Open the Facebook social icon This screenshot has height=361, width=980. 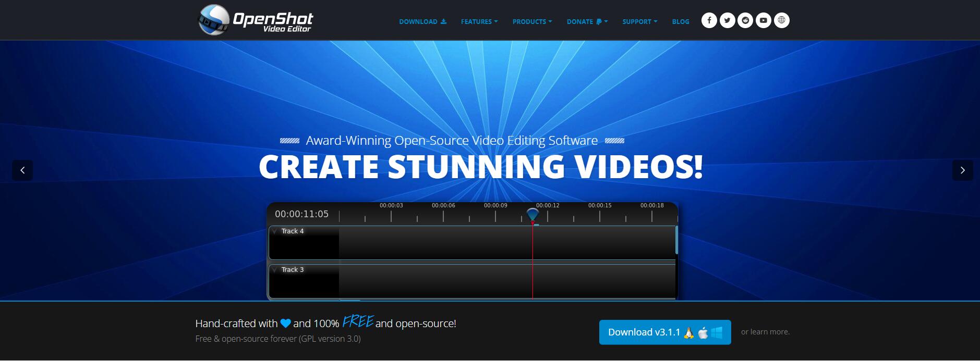(709, 20)
